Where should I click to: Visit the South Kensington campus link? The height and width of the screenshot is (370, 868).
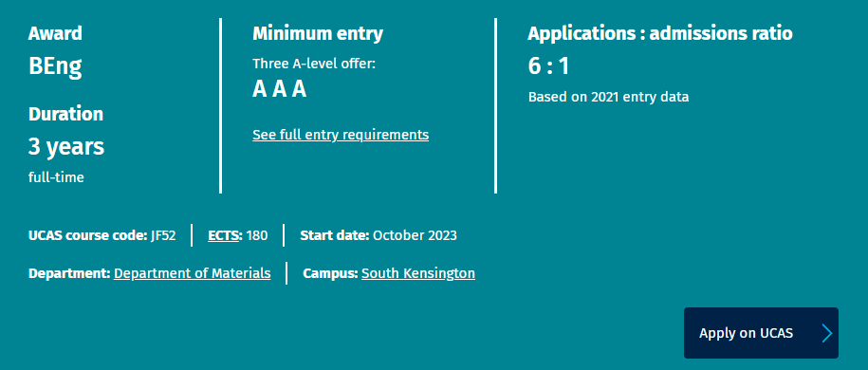(x=418, y=273)
